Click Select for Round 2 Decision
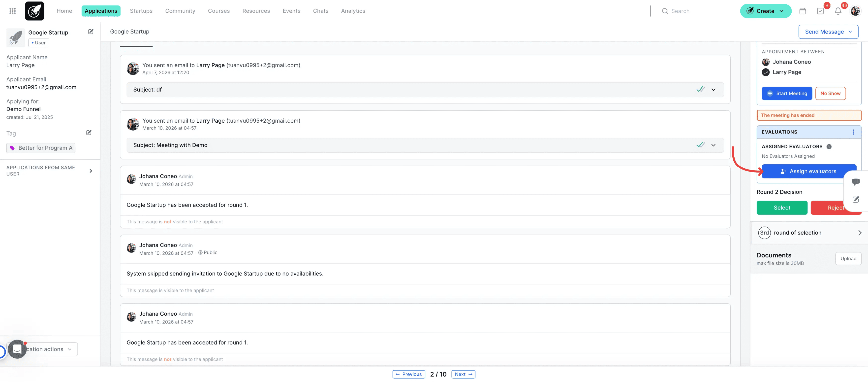This screenshot has width=868, height=382. (x=782, y=208)
